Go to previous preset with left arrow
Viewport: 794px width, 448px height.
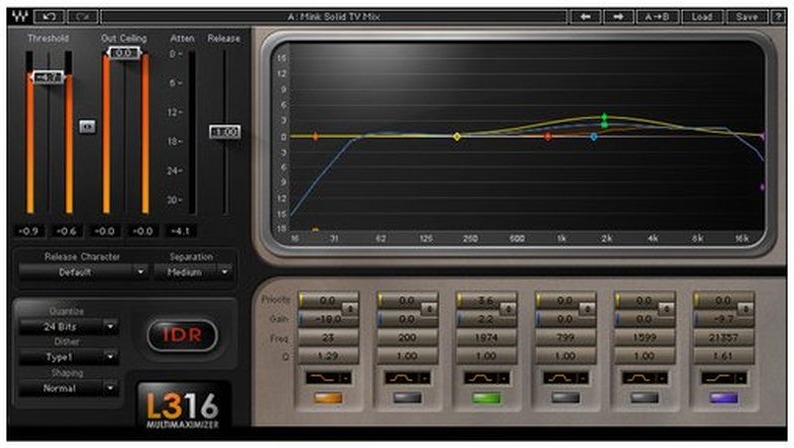click(585, 17)
